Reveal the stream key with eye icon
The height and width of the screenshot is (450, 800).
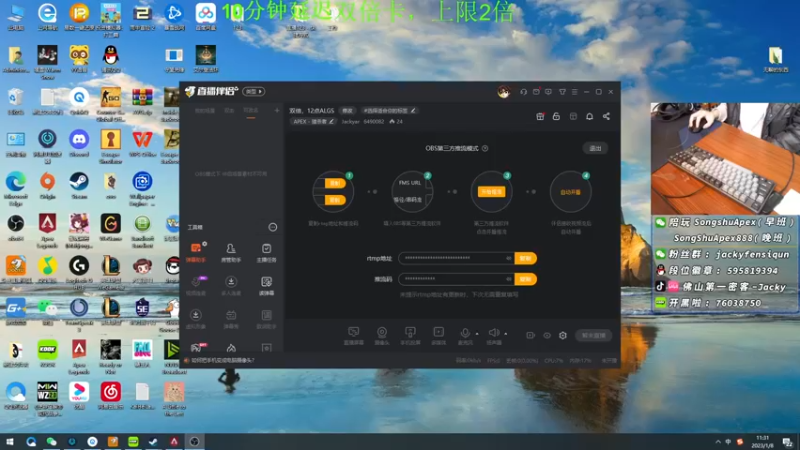pos(508,279)
